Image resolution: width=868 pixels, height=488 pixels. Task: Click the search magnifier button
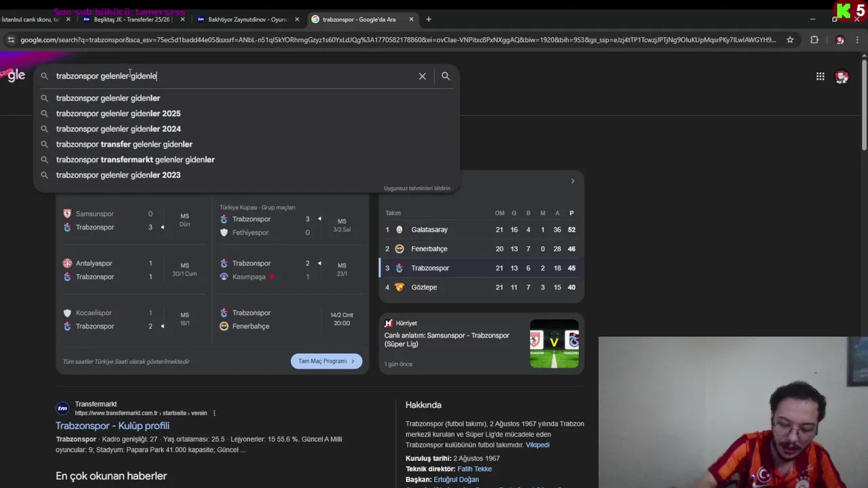tap(446, 76)
